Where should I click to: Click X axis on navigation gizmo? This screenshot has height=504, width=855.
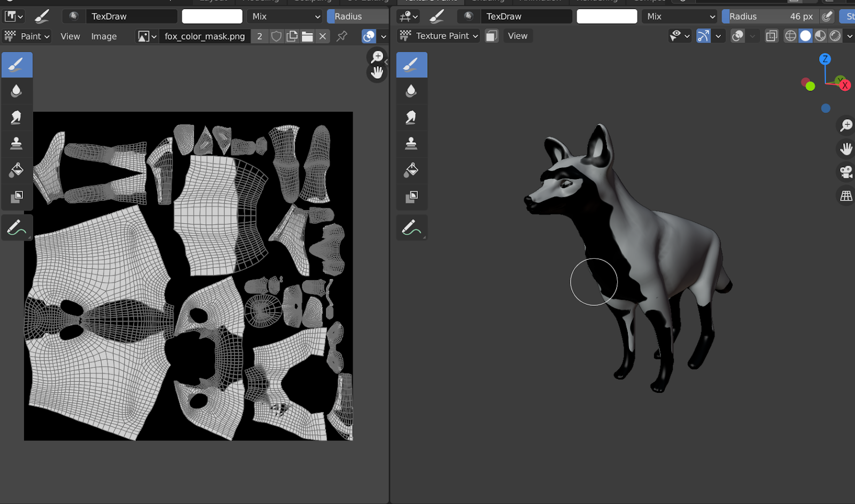tap(845, 86)
